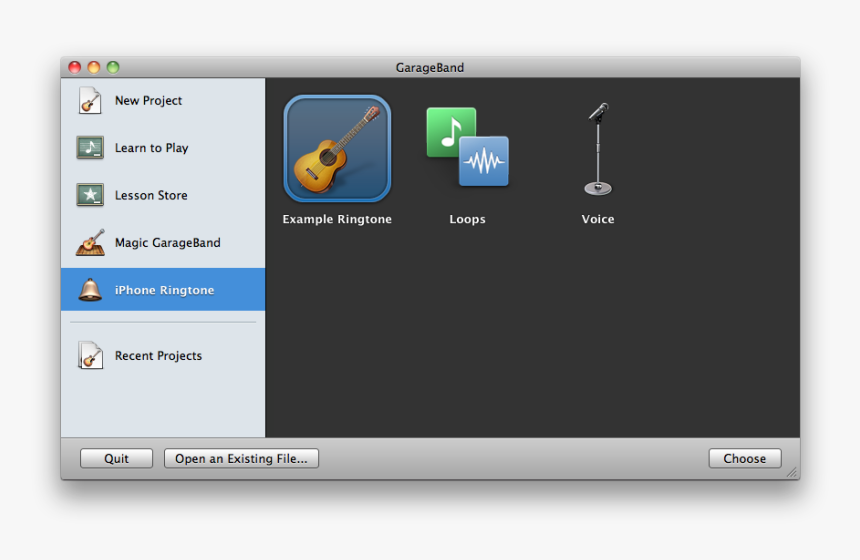Screen dimensions: 860x560
Task: Click the green zoom window button
Action: point(113,68)
